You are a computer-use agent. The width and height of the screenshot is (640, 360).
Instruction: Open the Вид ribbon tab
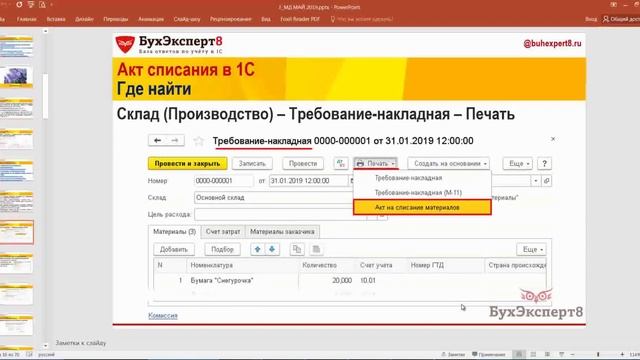[x=266, y=19]
